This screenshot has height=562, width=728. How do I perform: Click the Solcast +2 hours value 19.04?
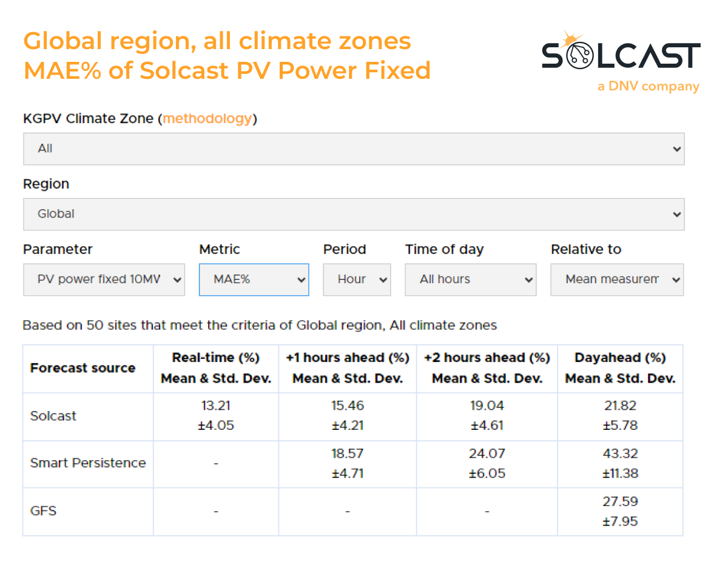click(487, 406)
